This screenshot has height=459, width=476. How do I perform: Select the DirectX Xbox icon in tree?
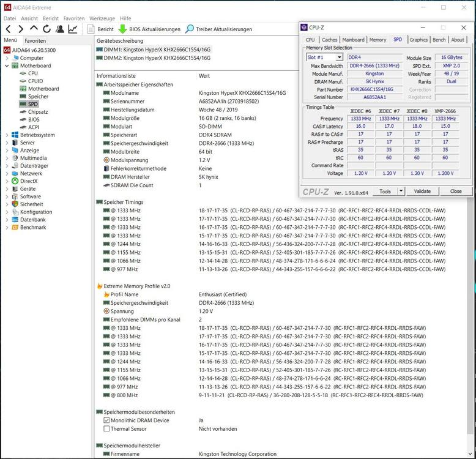point(15,181)
